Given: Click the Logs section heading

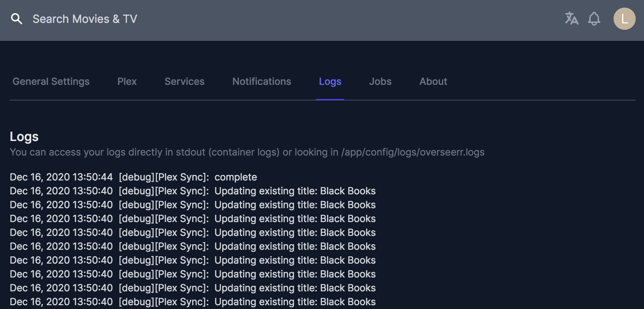Looking at the screenshot, I should pyautogui.click(x=24, y=137).
